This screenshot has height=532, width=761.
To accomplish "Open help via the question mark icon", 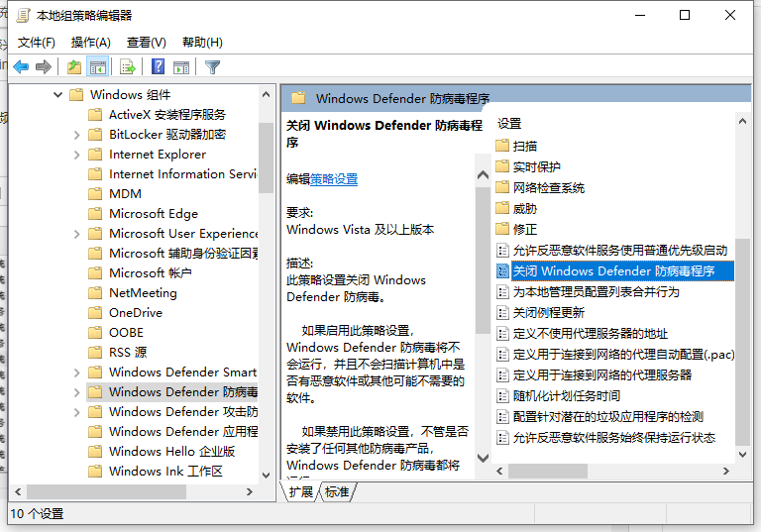I will tap(158, 67).
